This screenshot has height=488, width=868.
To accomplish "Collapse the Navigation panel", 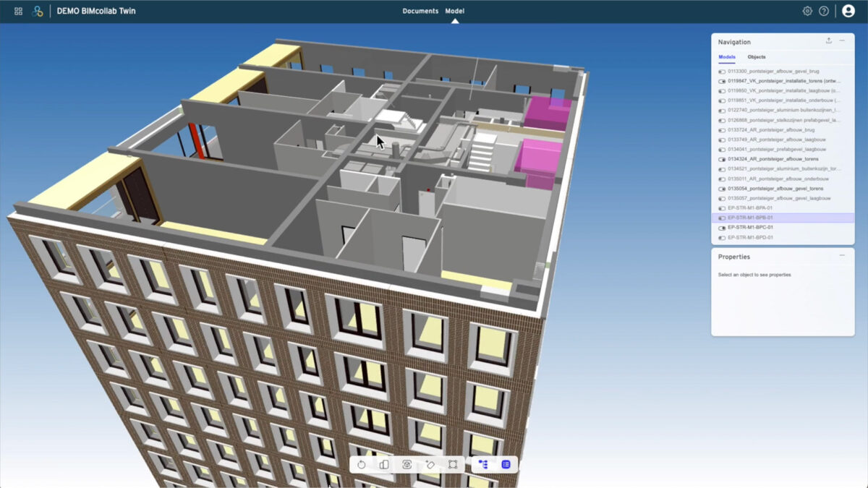I will (842, 42).
